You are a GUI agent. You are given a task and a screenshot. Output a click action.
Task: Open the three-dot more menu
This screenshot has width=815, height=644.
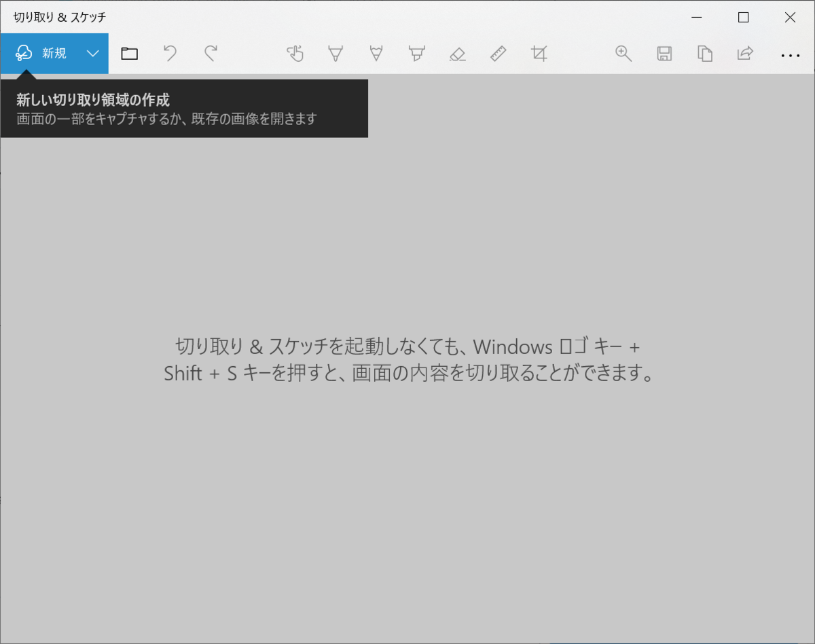(791, 55)
